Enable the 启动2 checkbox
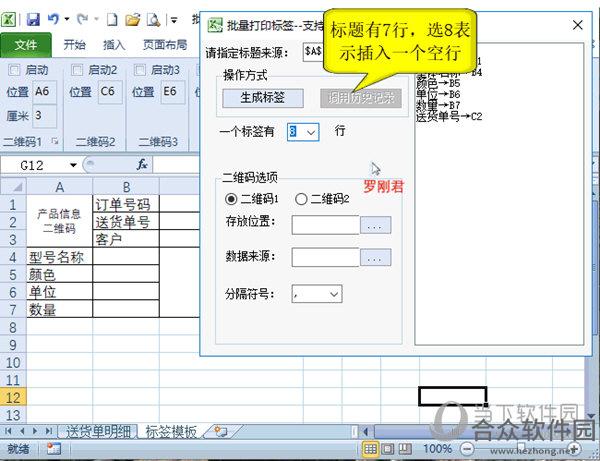This screenshot has width=600, height=461. pos(77,70)
